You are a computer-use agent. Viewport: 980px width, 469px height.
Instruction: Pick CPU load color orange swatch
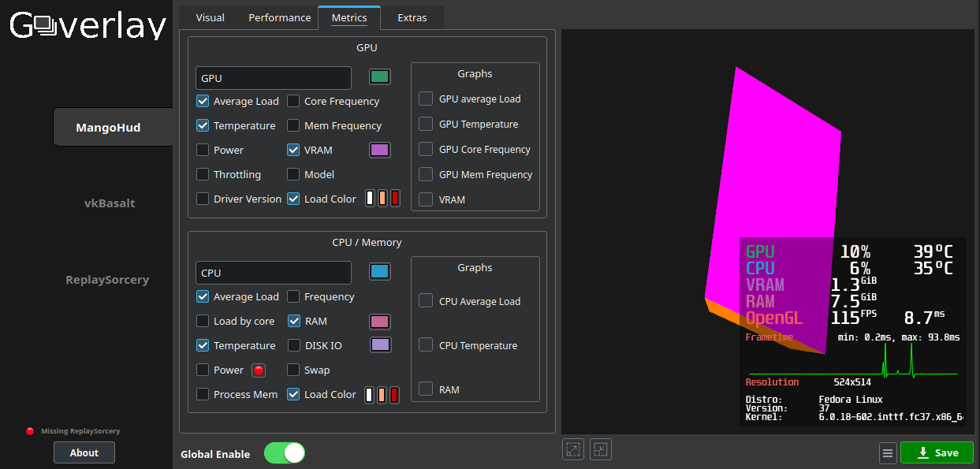[382, 394]
